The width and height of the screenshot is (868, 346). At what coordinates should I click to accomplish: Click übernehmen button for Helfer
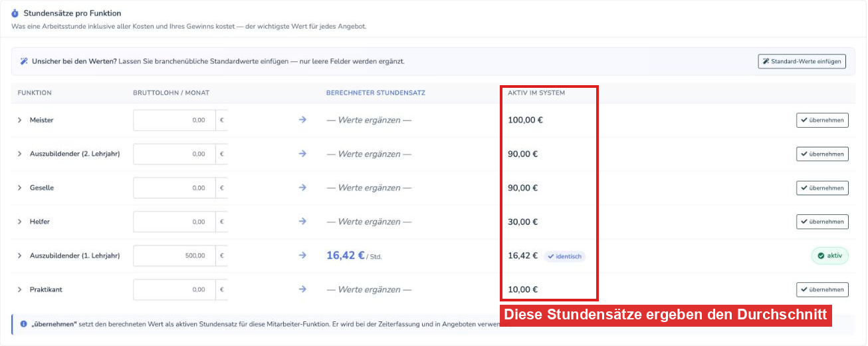(822, 222)
